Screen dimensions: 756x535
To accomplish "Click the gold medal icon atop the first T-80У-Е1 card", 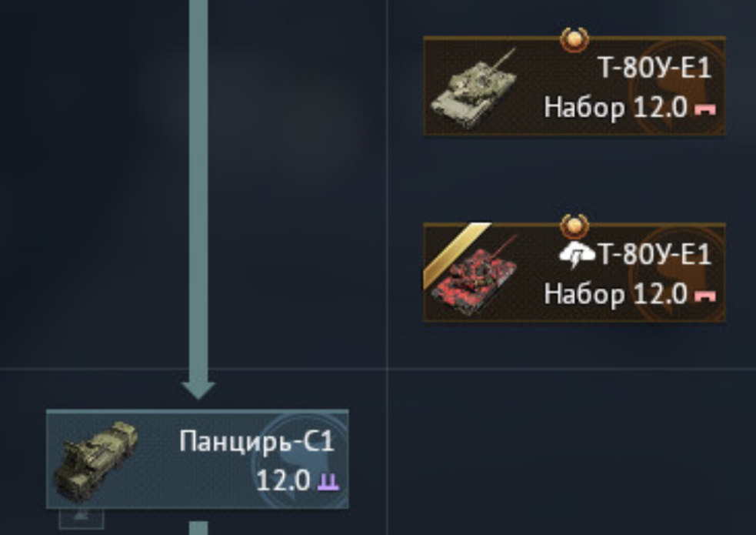I will tap(574, 39).
